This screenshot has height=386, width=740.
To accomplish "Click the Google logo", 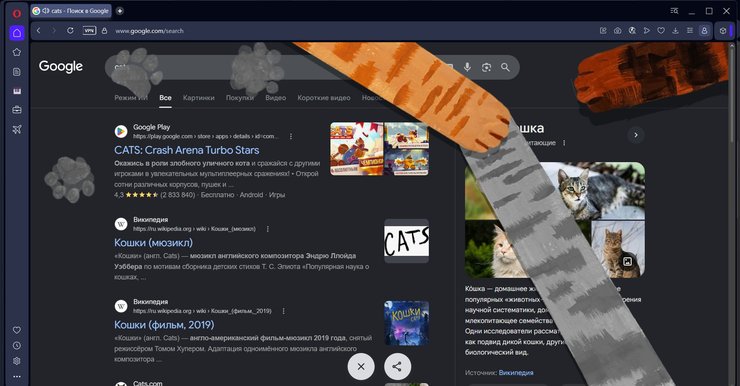I will 61,67.
